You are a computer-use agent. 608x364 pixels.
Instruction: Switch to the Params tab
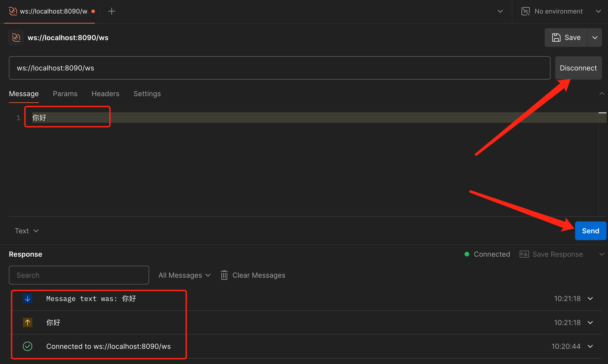(x=65, y=94)
